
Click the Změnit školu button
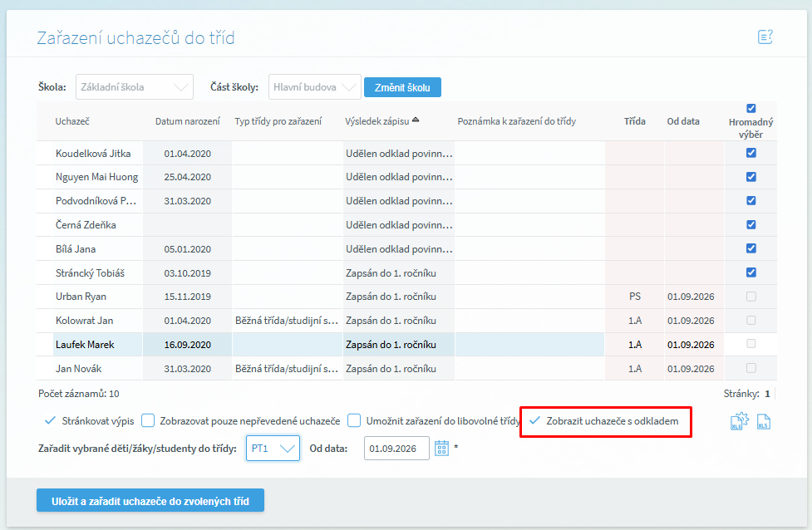pos(402,87)
